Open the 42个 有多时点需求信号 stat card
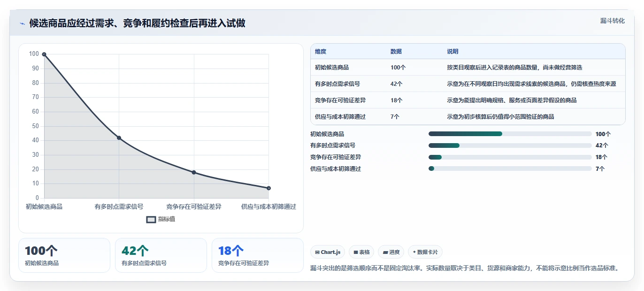This screenshot has width=644, height=291. click(x=161, y=255)
